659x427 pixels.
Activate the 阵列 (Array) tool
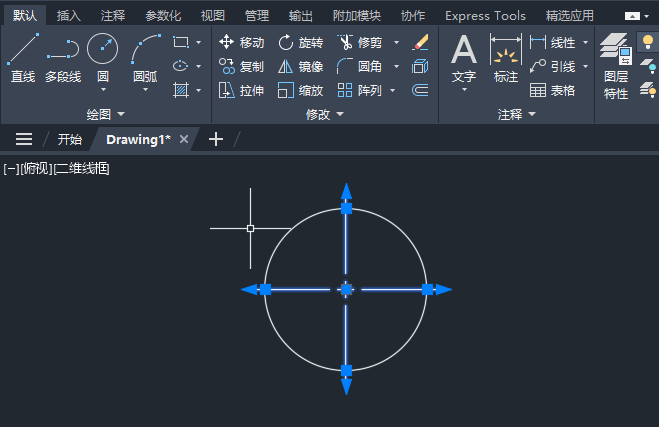click(360, 90)
